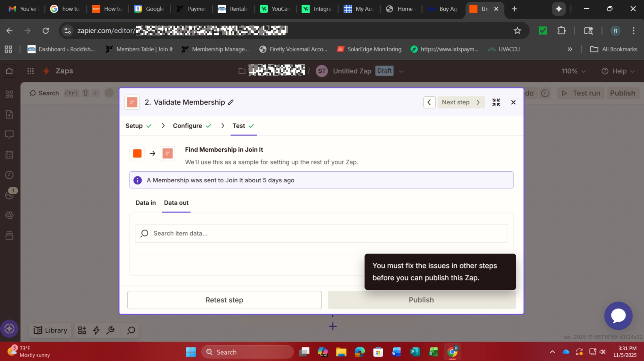Select the wrench tool in the bottom toolbar
The width and height of the screenshot is (644, 361).
[110, 330]
